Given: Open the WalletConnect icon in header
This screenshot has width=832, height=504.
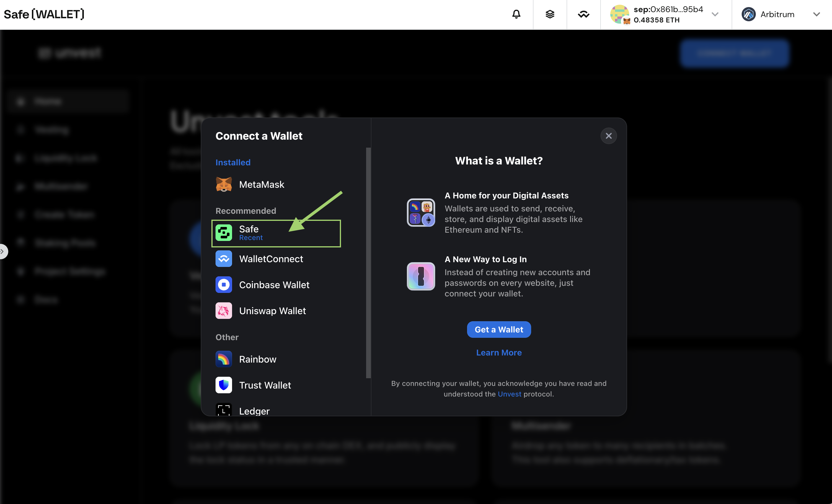Looking at the screenshot, I should [x=583, y=14].
